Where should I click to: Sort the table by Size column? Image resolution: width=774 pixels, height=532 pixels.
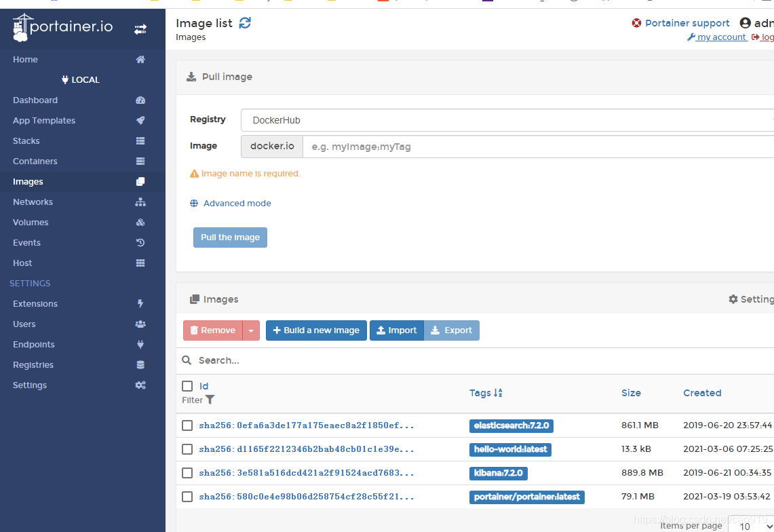pos(631,393)
